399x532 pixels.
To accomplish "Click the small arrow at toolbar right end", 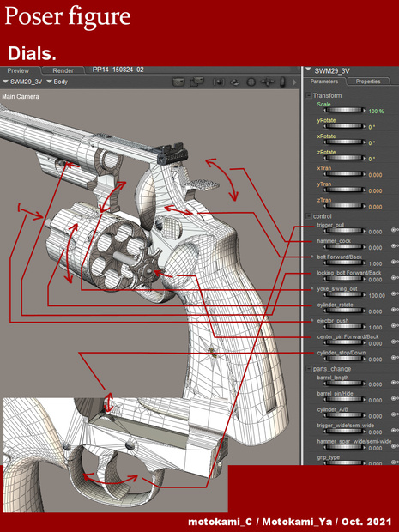I will click(294, 82).
